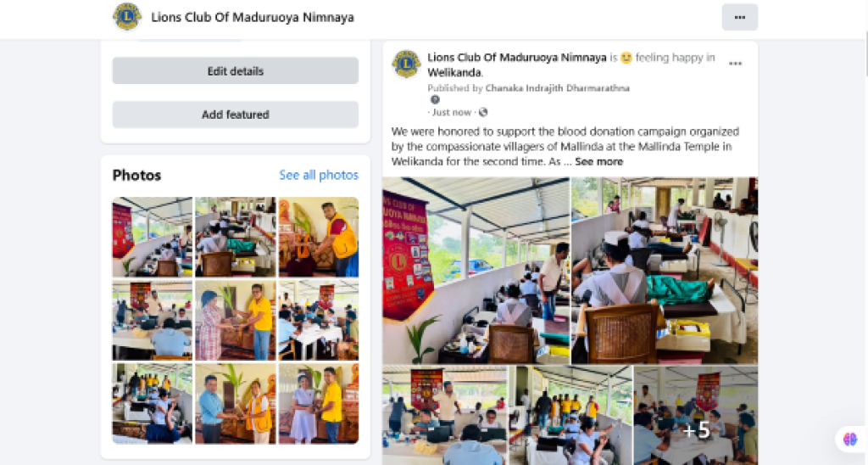Image resolution: width=868 pixels, height=465 pixels.
Task: Open the post photo with red banner
Action: [x=476, y=270]
